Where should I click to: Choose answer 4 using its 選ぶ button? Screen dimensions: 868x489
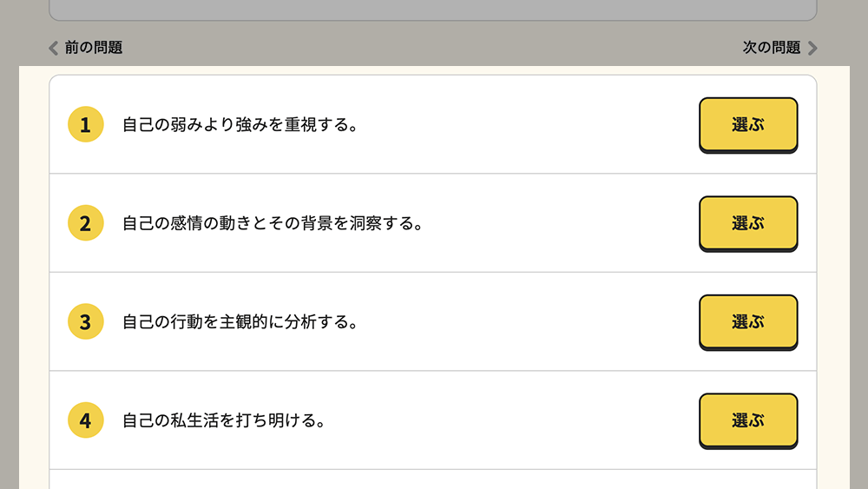coord(747,420)
